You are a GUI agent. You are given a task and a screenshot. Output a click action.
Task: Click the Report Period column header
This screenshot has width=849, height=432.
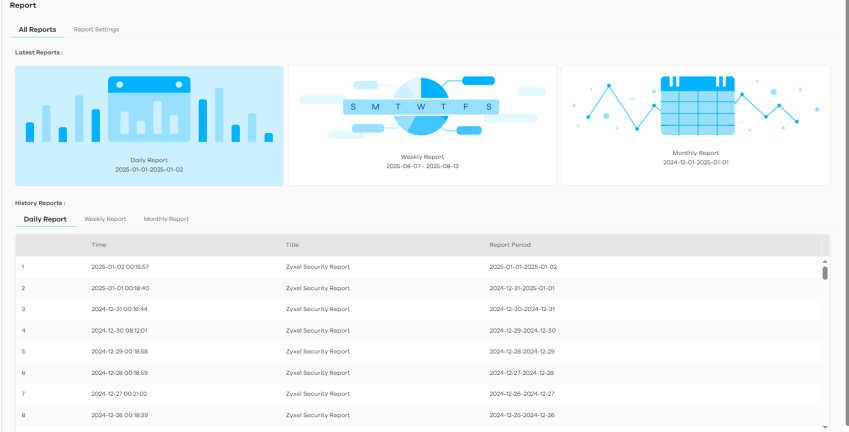pyautogui.click(x=510, y=244)
